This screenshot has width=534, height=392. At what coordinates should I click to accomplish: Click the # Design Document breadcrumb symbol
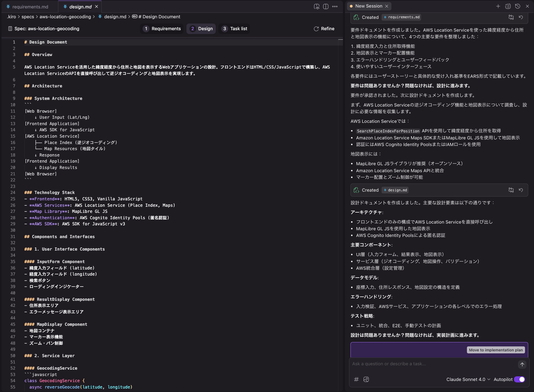156,17
